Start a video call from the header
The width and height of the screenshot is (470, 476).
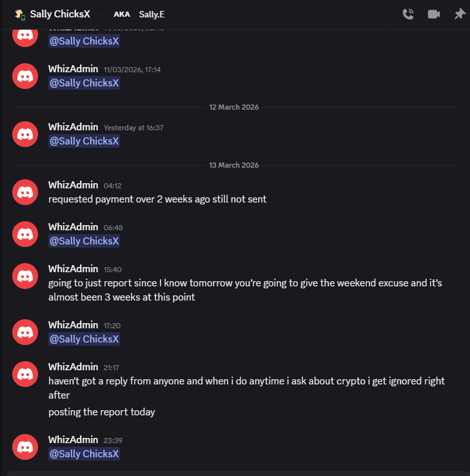pos(434,14)
